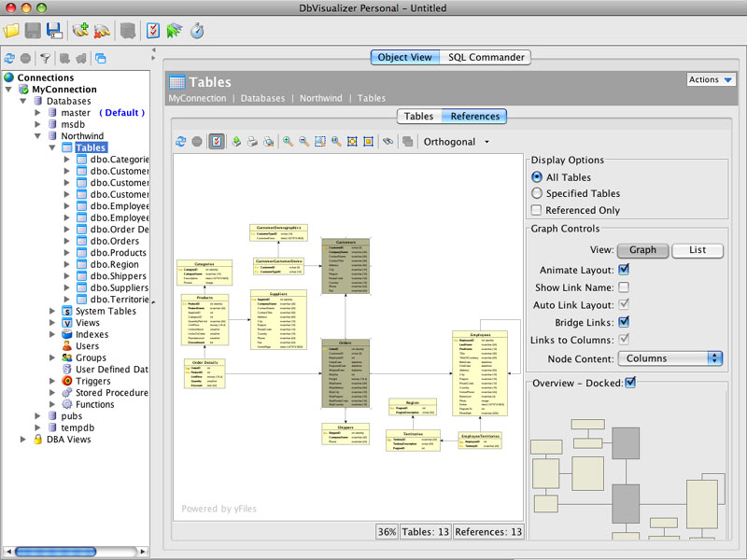Click the tree horizontal scrollbar thumb
The width and height of the screenshot is (747, 560).
click(x=55, y=552)
